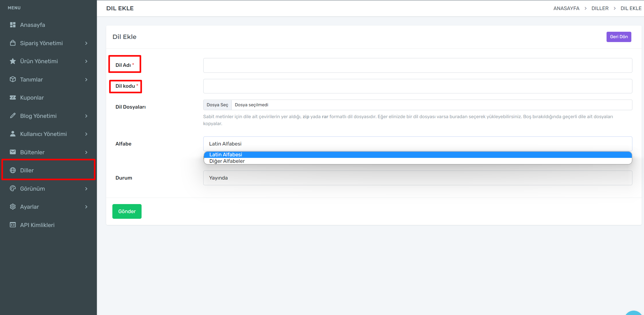Select the Latin Alfabesi option
This screenshot has width=644, height=315.
click(x=226, y=155)
